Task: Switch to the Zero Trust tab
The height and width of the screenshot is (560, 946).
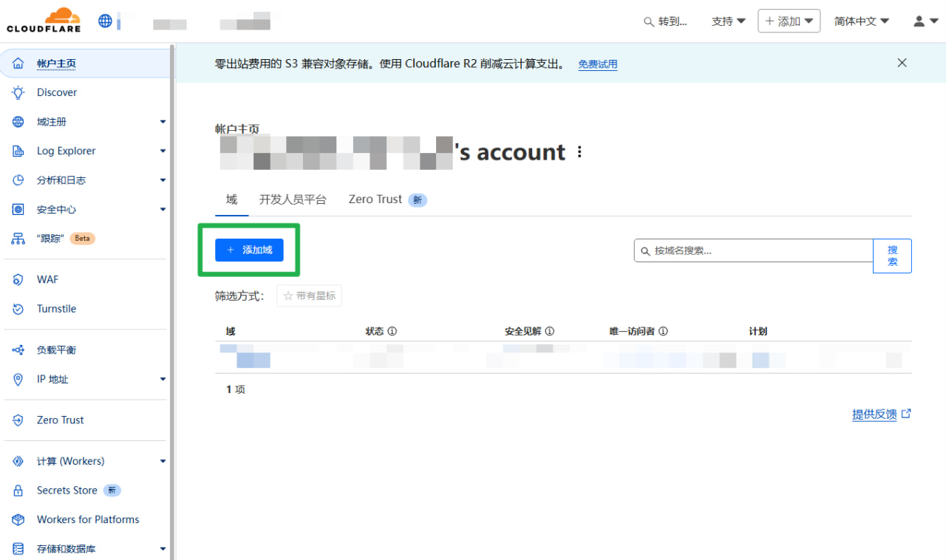Action: 387,199
